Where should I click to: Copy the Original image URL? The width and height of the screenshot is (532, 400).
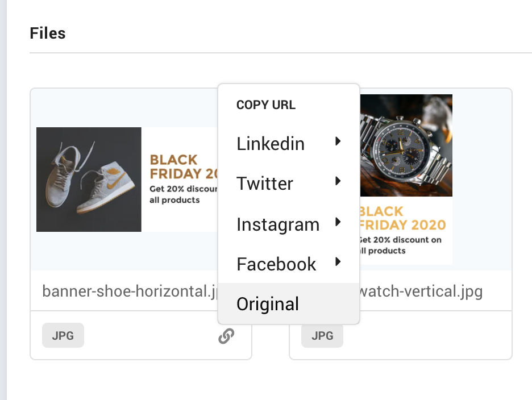[267, 304]
